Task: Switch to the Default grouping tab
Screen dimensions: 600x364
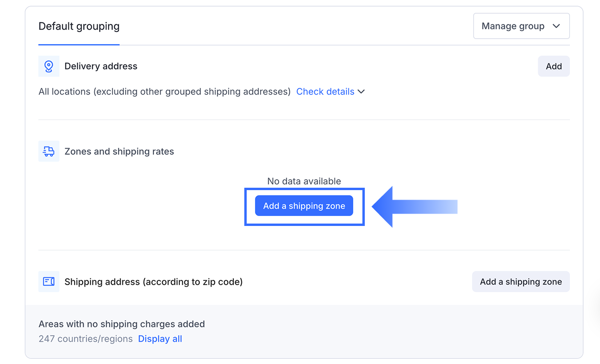Action: pos(79,26)
